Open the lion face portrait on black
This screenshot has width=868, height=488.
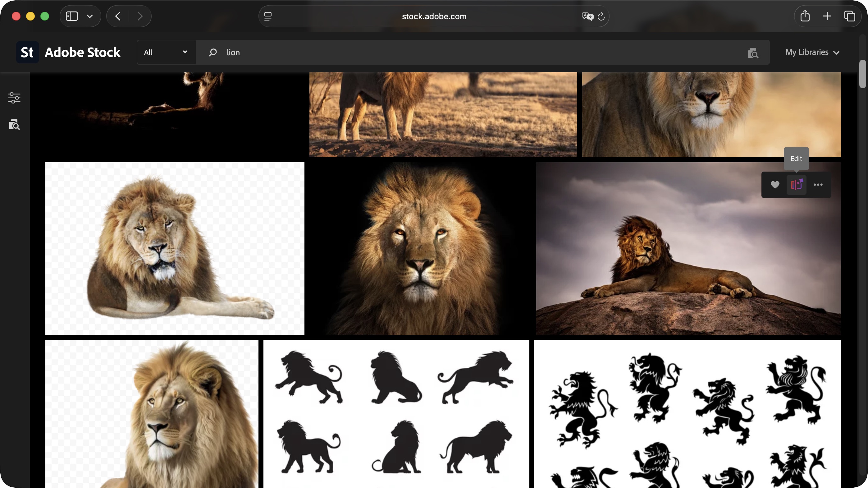pyautogui.click(x=420, y=249)
